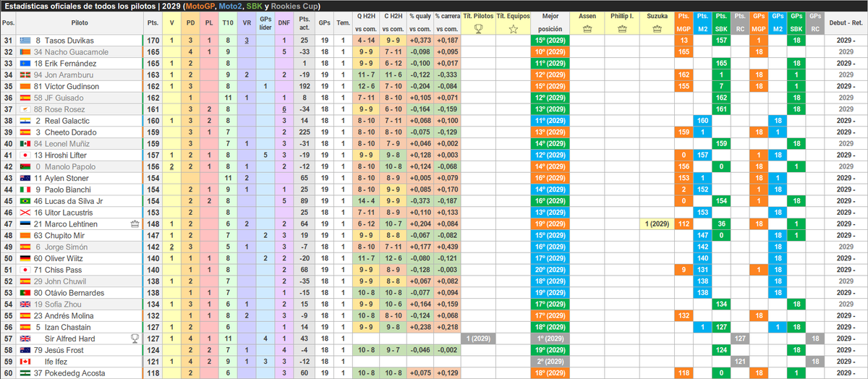Click the Spanish flag next to Cheeto Dorado
The height and width of the screenshot is (379, 868).
(25, 132)
